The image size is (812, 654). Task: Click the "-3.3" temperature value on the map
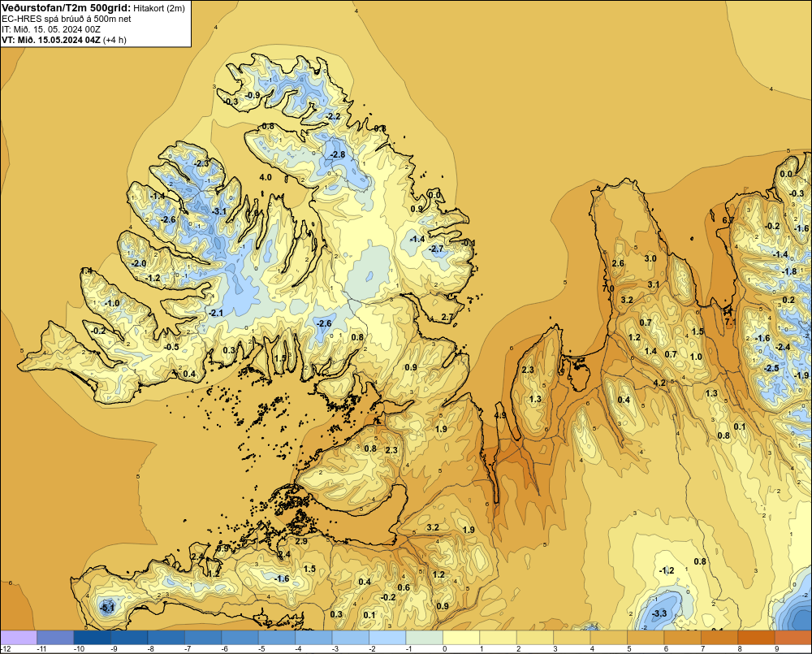[x=659, y=614]
